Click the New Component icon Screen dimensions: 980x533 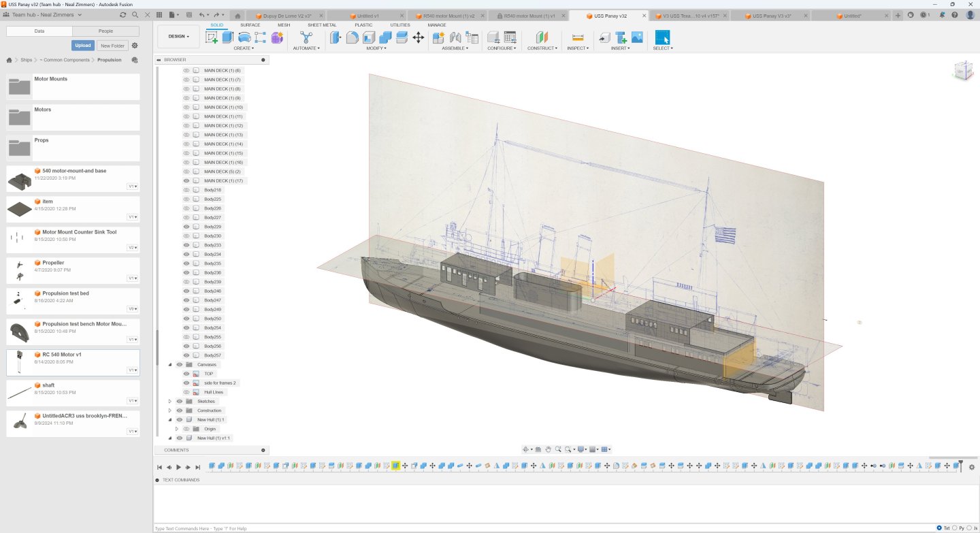click(x=438, y=38)
